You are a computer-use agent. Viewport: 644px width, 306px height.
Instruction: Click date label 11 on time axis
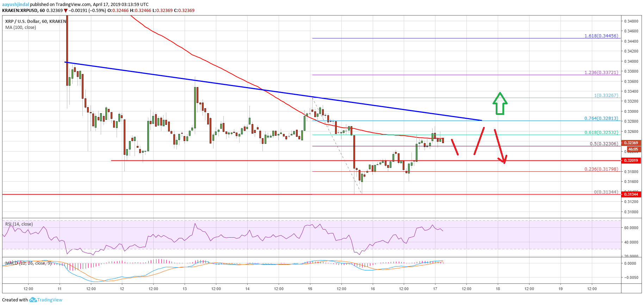tap(60, 289)
